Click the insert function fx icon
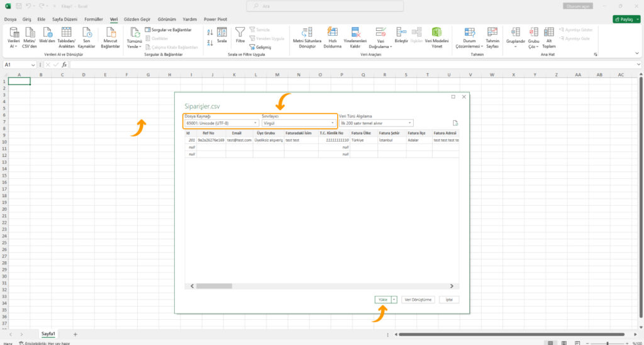 [64, 65]
